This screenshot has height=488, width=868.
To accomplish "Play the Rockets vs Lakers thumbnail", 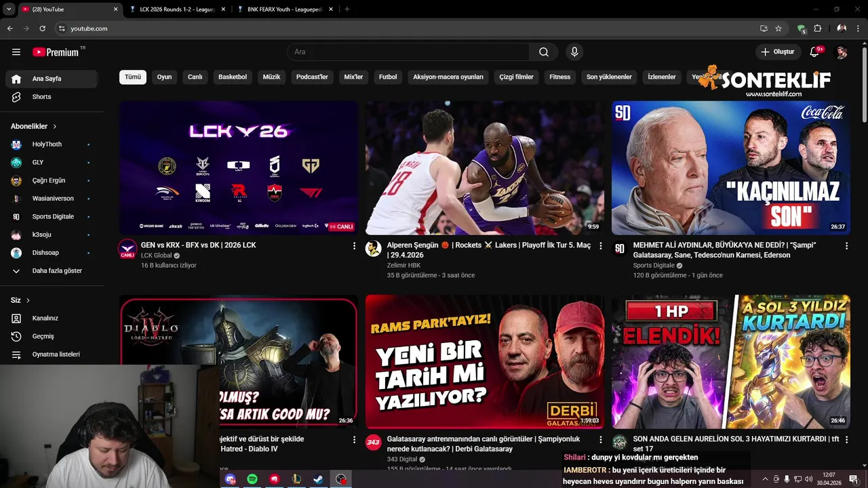I will click(x=485, y=168).
